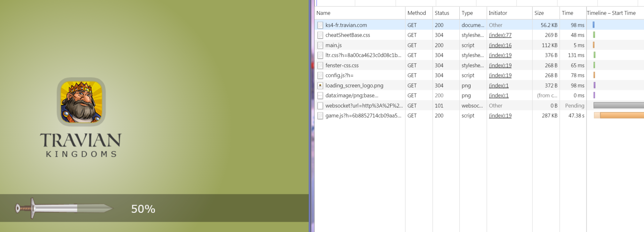This screenshot has width=644, height=232.
Task: Select the ks4-fr.travian.com request row
Action: (x=479, y=25)
